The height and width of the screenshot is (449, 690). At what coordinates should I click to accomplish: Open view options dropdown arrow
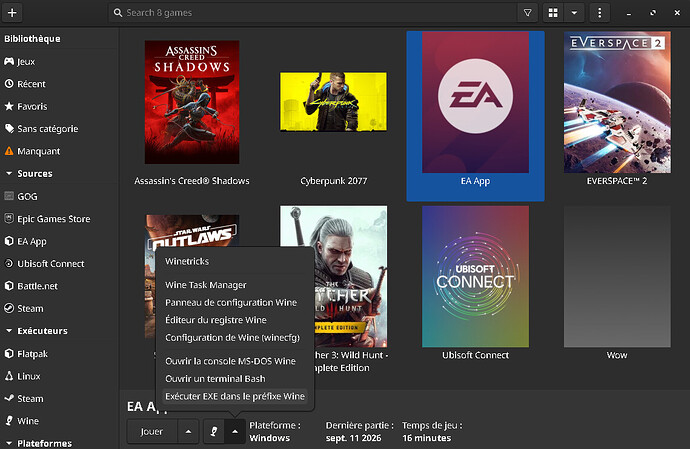pos(574,13)
